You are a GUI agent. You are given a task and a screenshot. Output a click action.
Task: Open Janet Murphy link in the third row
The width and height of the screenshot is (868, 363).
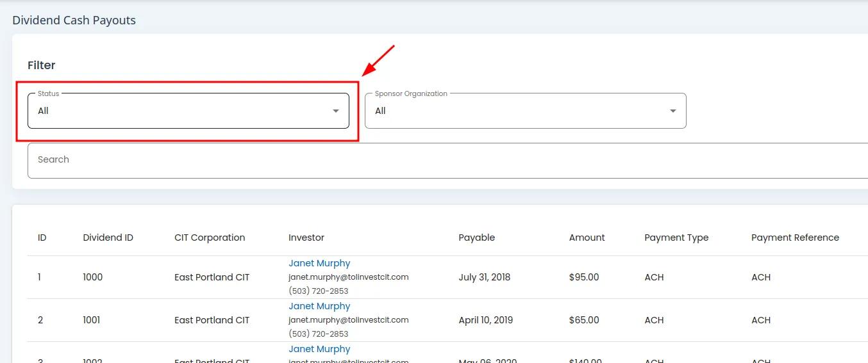coord(319,349)
